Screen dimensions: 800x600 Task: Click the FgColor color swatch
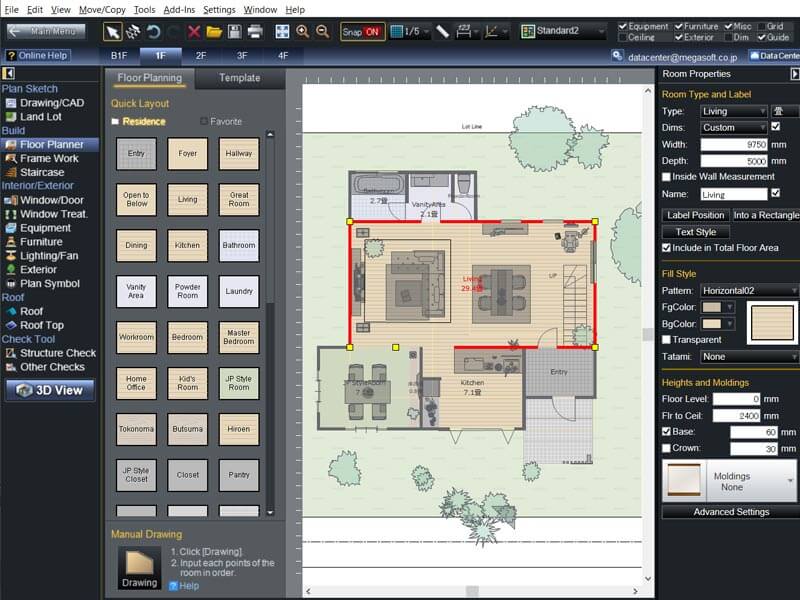click(718, 307)
